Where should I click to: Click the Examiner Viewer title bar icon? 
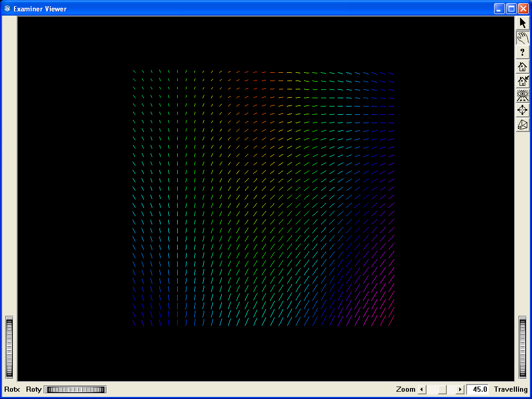[7, 8]
